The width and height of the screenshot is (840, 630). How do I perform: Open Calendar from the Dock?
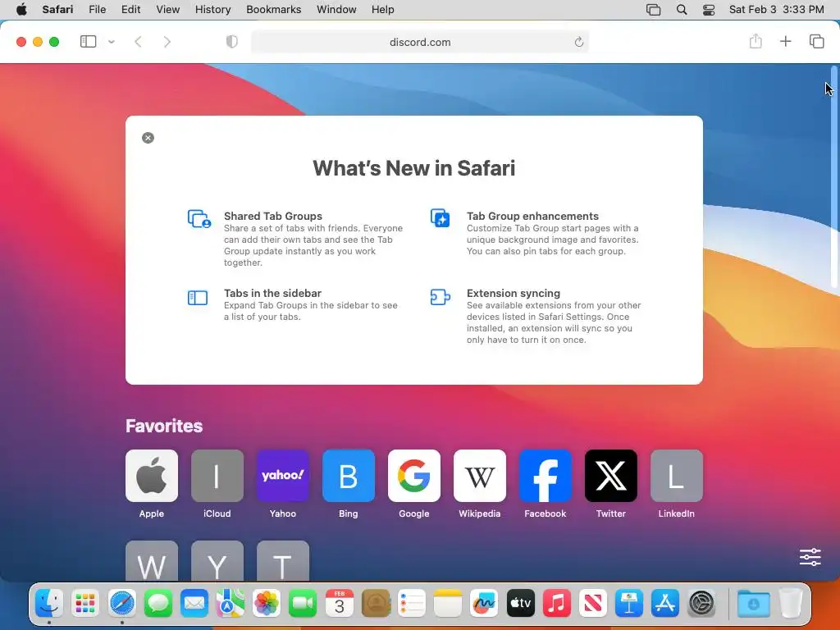click(339, 604)
